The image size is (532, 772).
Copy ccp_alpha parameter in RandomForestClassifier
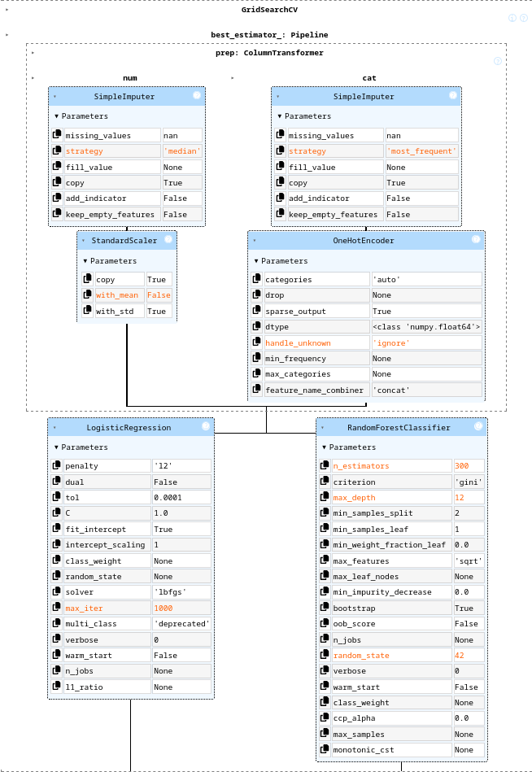tap(325, 718)
